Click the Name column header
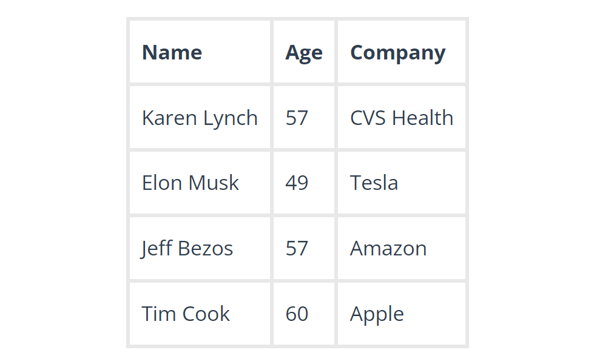The image size is (608, 364). coord(172,53)
